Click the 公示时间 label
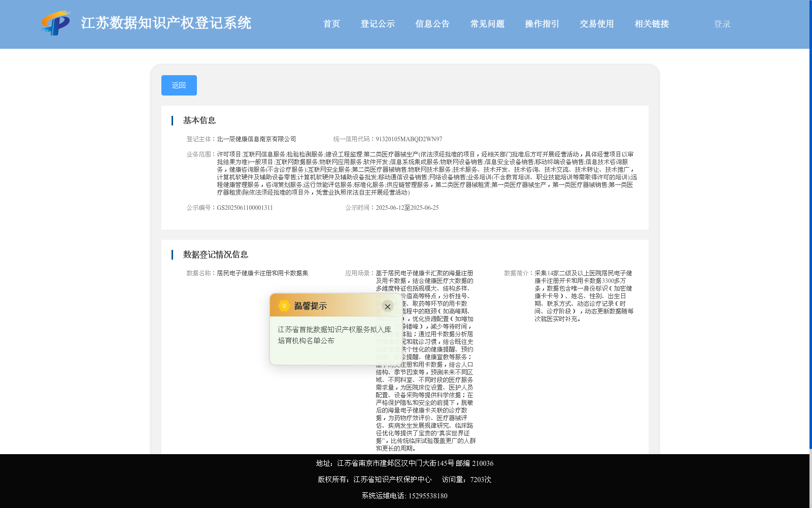The height and width of the screenshot is (508, 812). 360,208
